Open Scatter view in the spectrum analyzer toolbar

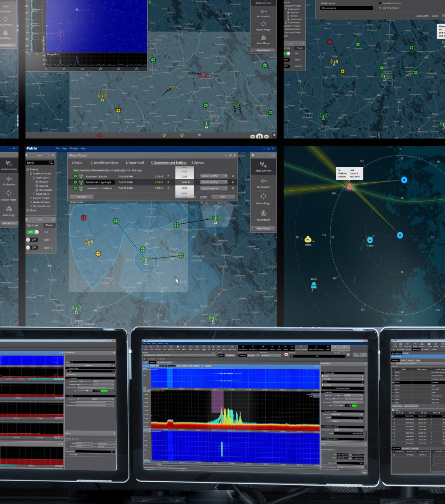[285, 348]
